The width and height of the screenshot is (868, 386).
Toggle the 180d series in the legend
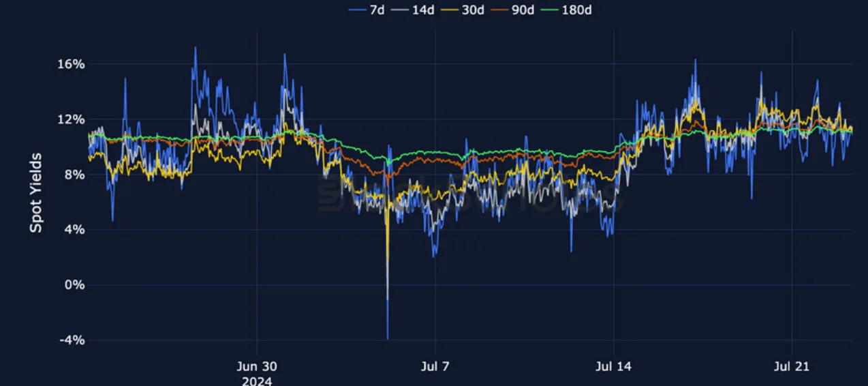point(565,10)
